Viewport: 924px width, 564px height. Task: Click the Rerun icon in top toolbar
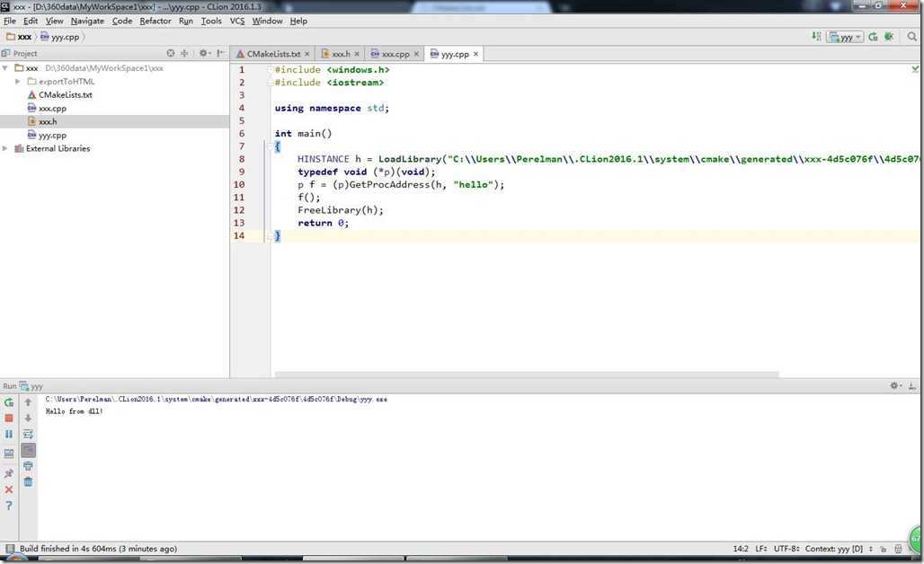[x=873, y=37]
